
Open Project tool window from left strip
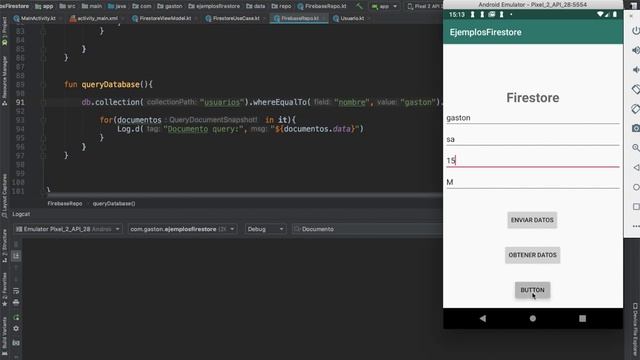pyautogui.click(x=4, y=31)
